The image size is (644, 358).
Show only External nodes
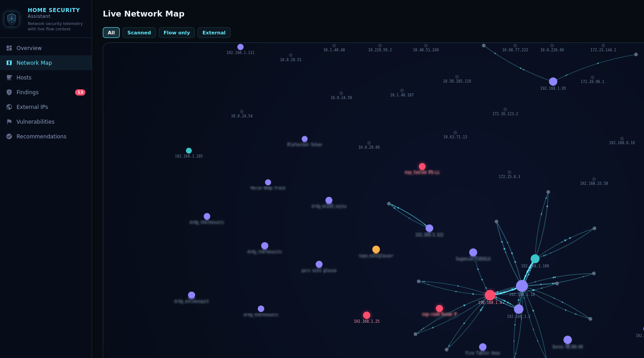click(x=214, y=33)
